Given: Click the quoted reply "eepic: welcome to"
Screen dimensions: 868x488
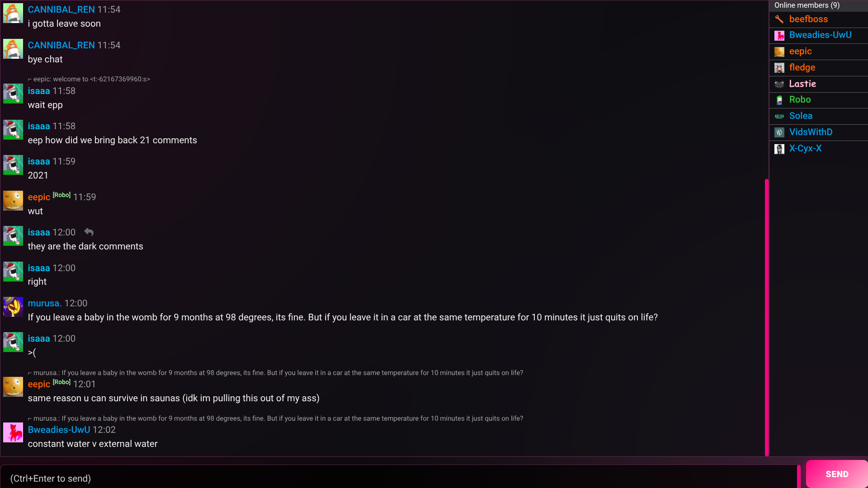Looking at the screenshot, I should (x=89, y=79).
